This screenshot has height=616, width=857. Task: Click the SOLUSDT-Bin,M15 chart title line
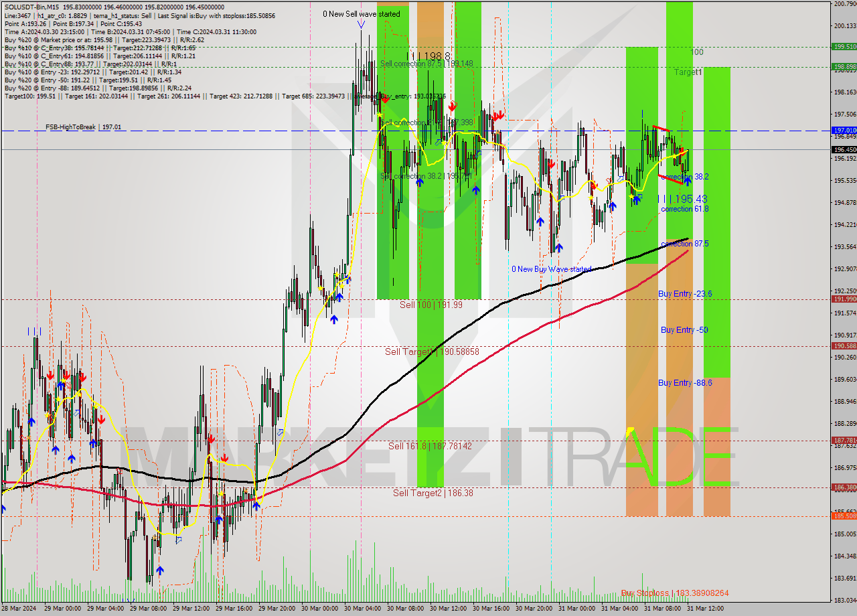coord(114,7)
